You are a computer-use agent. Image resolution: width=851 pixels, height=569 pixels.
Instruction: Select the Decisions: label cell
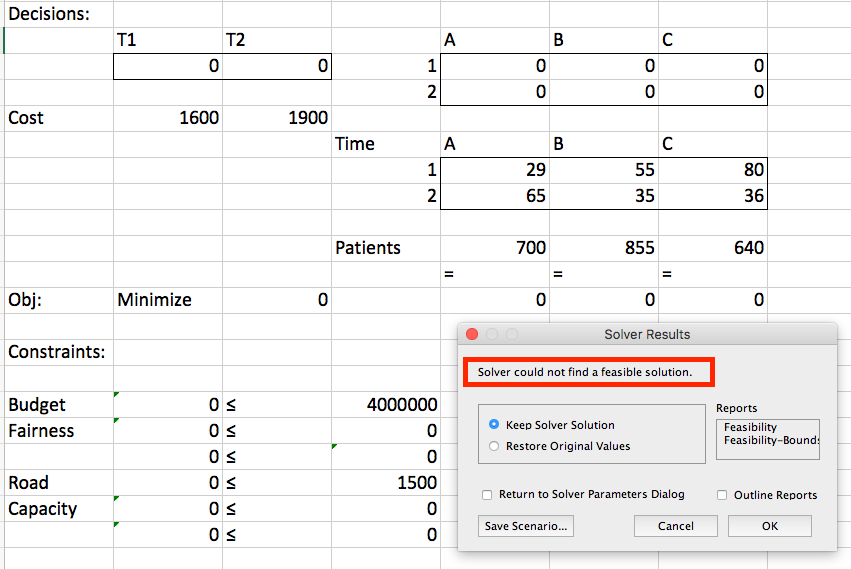pyautogui.click(x=59, y=14)
